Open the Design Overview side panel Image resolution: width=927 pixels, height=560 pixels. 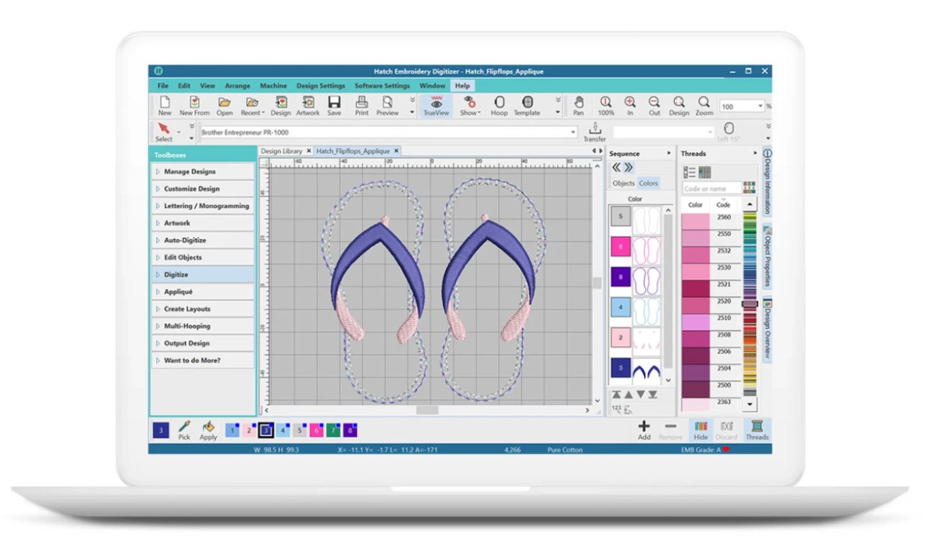click(x=767, y=329)
